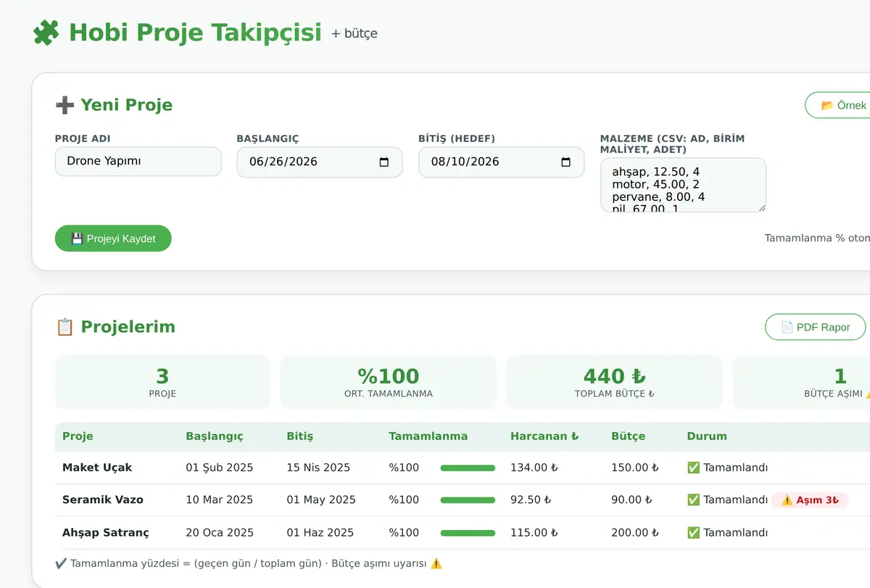Click end date 15 Nis 2025

tap(318, 468)
